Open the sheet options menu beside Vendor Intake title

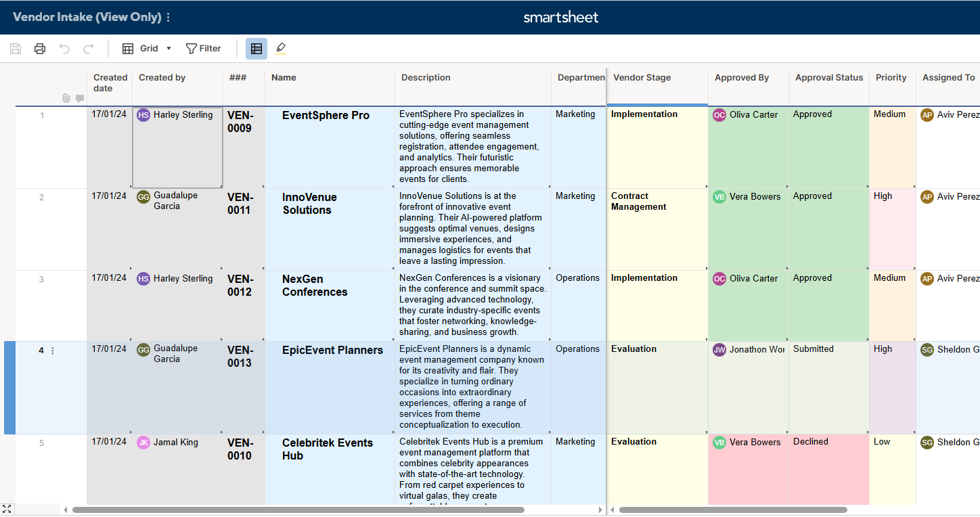point(169,18)
